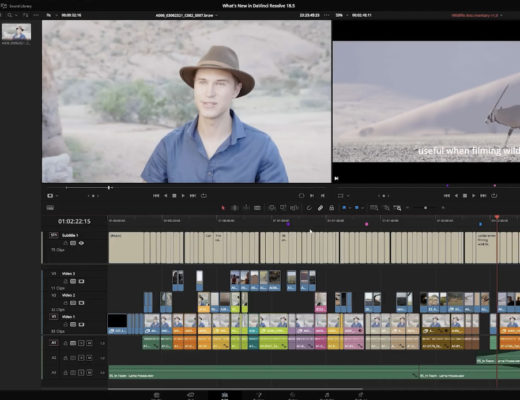Open the media pool sort options icon
Screen dimensions: 520x400
(25, 15)
